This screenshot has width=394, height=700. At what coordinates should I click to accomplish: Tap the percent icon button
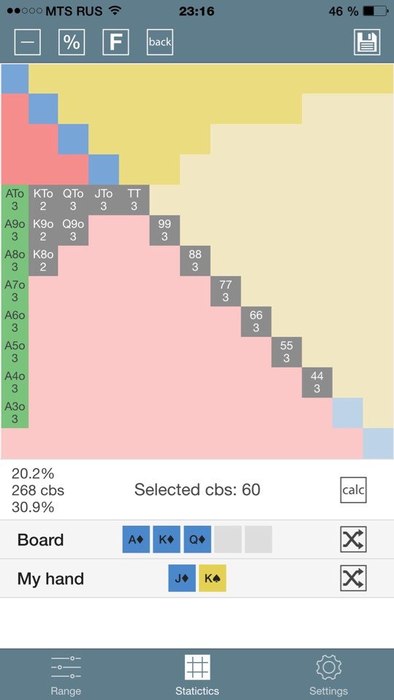pyautogui.click(x=71, y=42)
